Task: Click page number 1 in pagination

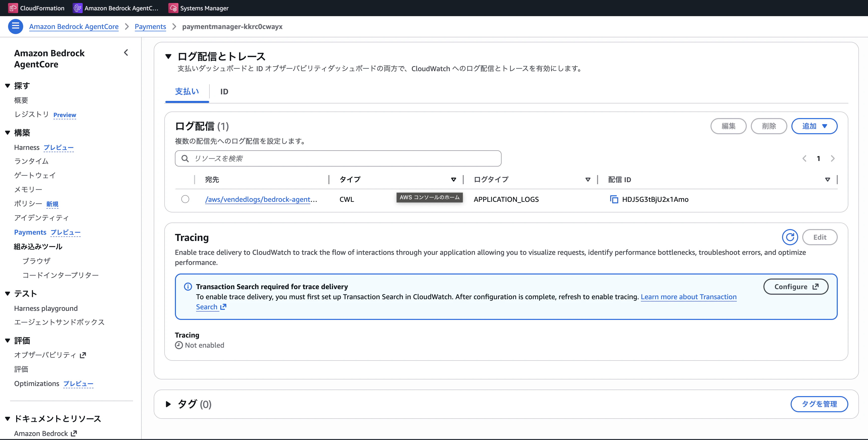Action: tap(818, 159)
